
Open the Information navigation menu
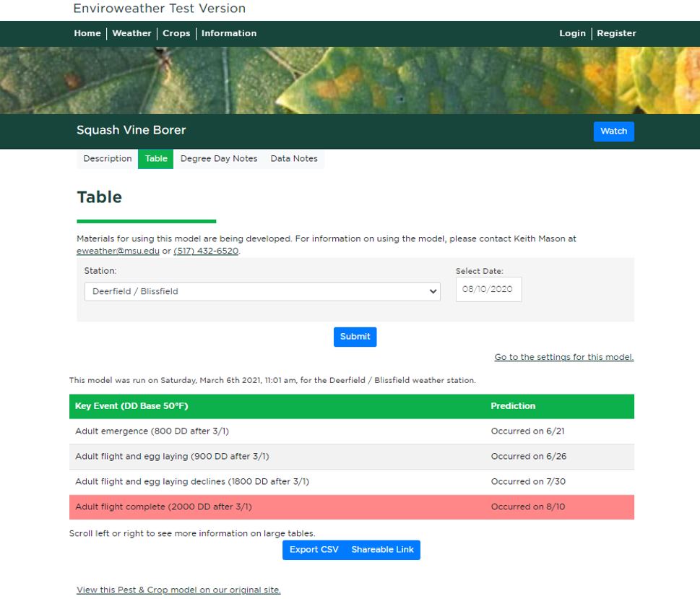click(228, 33)
